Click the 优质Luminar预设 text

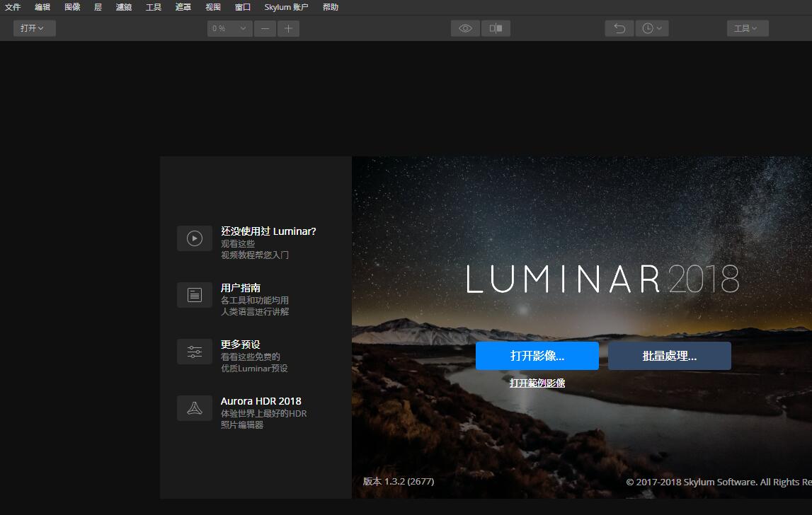click(x=254, y=369)
